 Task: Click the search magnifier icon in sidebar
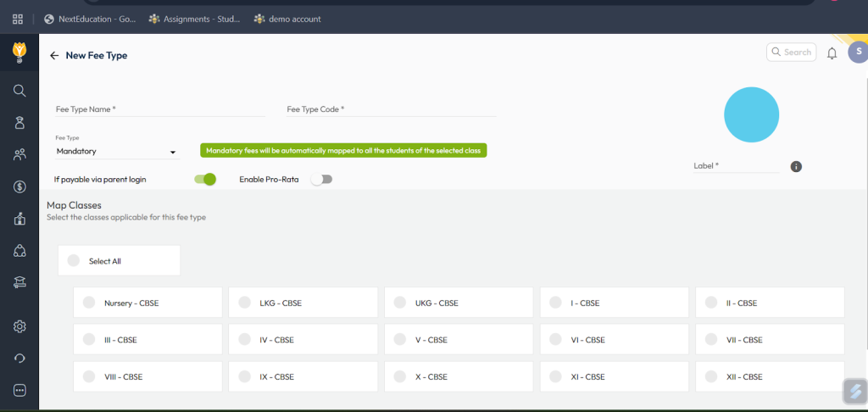[19, 91]
